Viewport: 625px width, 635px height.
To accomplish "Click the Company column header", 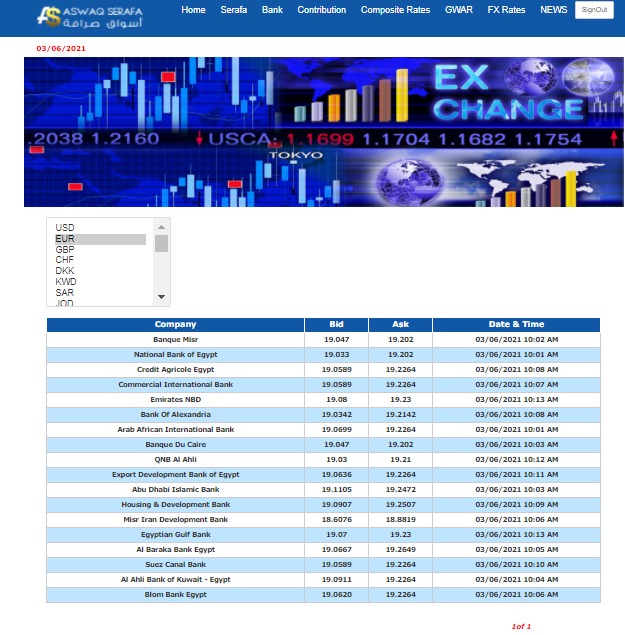I will coord(175,324).
